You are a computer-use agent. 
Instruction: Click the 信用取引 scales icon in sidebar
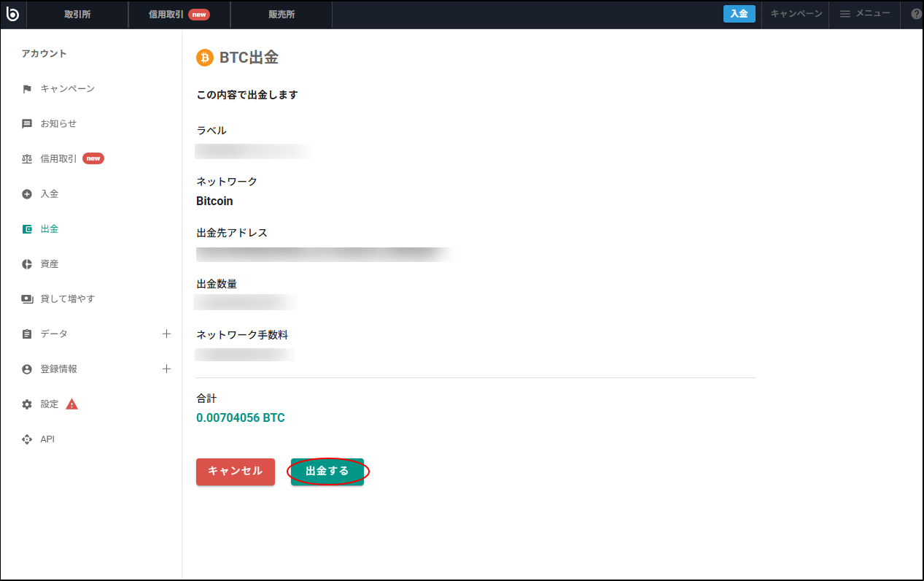click(x=27, y=158)
